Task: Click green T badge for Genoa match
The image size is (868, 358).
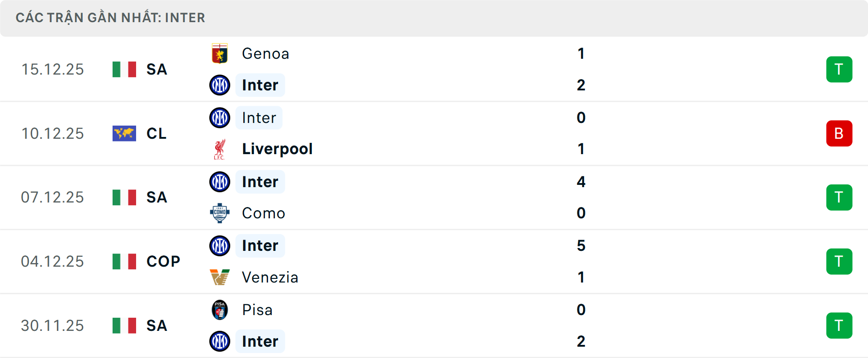Action: [x=839, y=69]
